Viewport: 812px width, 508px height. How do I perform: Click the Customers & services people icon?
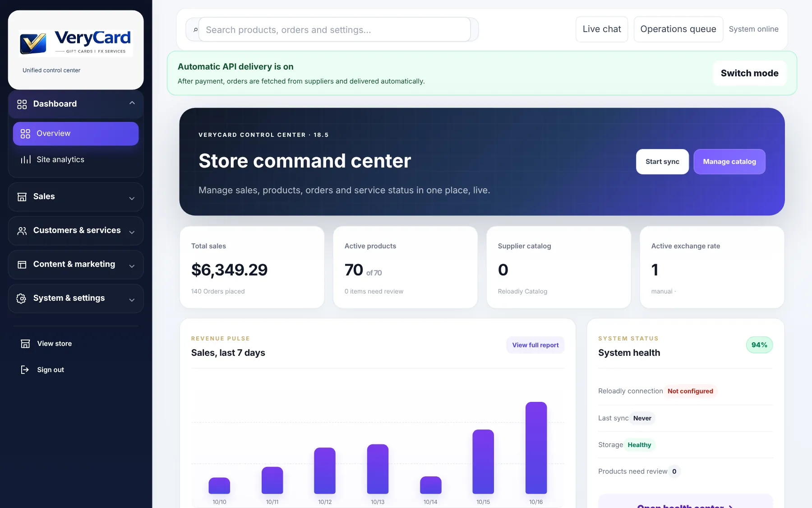pyautogui.click(x=22, y=231)
